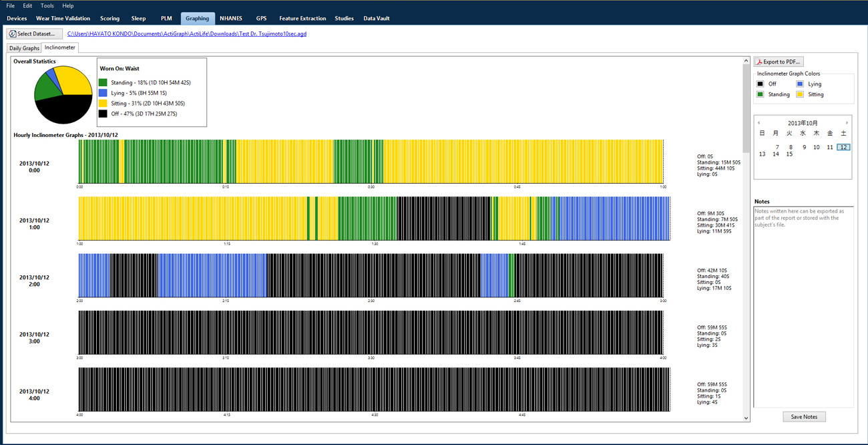Switch to the Daily Graphs tab
The width and height of the screenshot is (868, 445).
(24, 48)
